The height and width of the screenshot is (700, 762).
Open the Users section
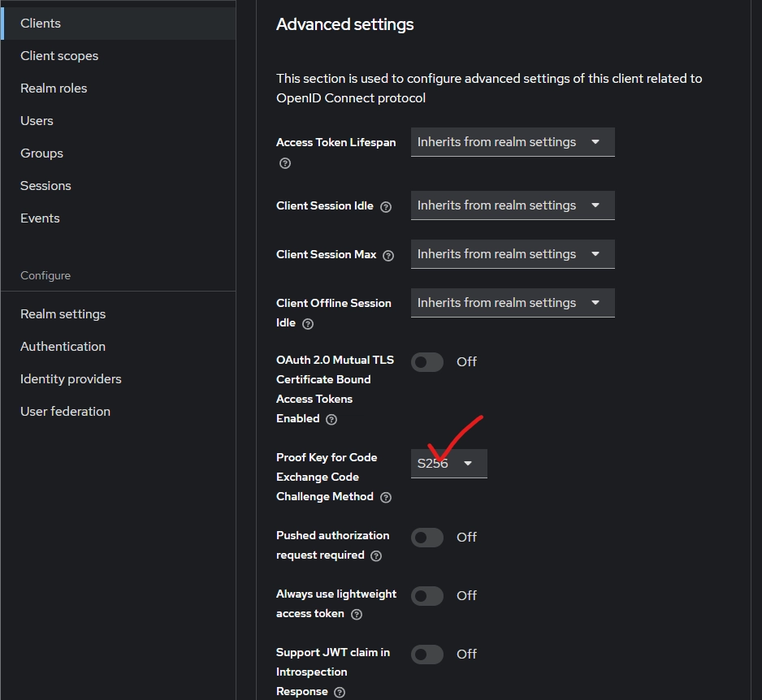coord(37,121)
